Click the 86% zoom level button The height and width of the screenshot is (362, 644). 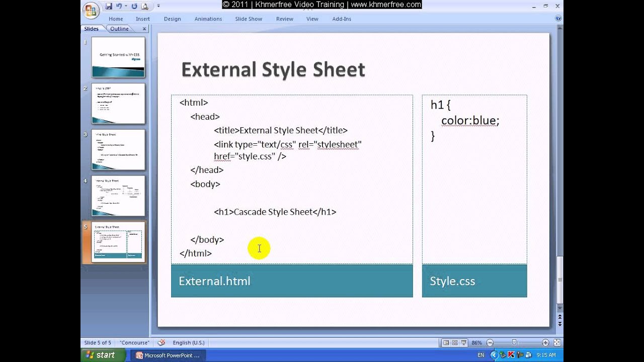pyautogui.click(x=477, y=343)
